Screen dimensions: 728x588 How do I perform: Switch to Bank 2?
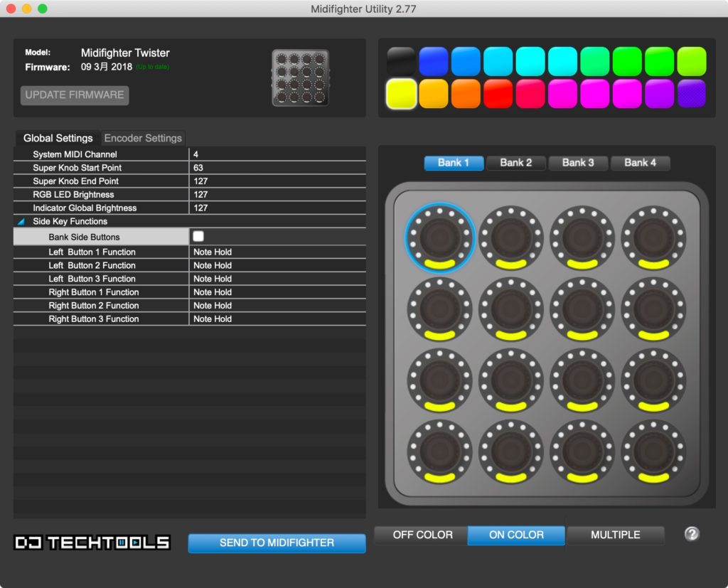pos(515,162)
